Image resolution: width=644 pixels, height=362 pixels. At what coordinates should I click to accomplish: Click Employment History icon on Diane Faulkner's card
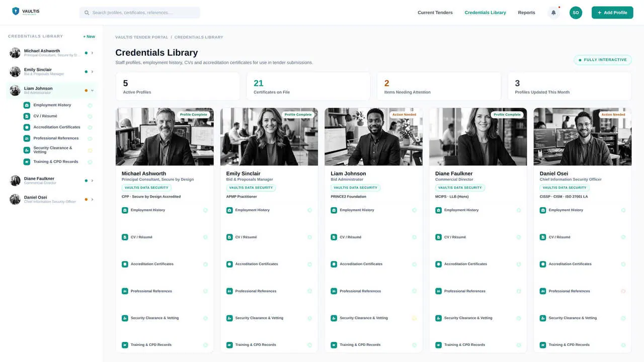point(438,210)
